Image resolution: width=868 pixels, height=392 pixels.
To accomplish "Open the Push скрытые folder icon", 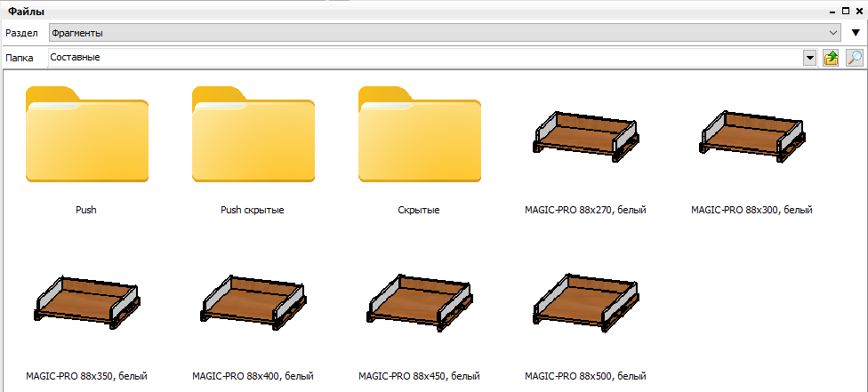I will point(253,134).
